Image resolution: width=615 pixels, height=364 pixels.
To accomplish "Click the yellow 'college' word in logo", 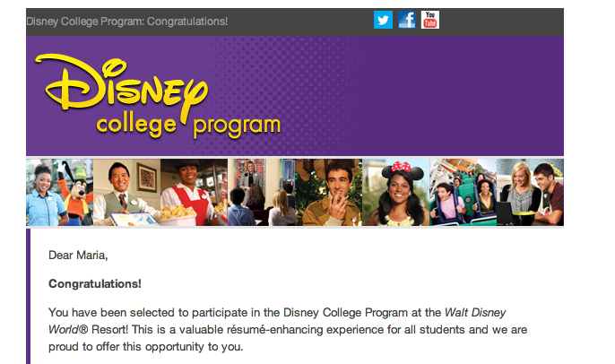I will [136, 126].
